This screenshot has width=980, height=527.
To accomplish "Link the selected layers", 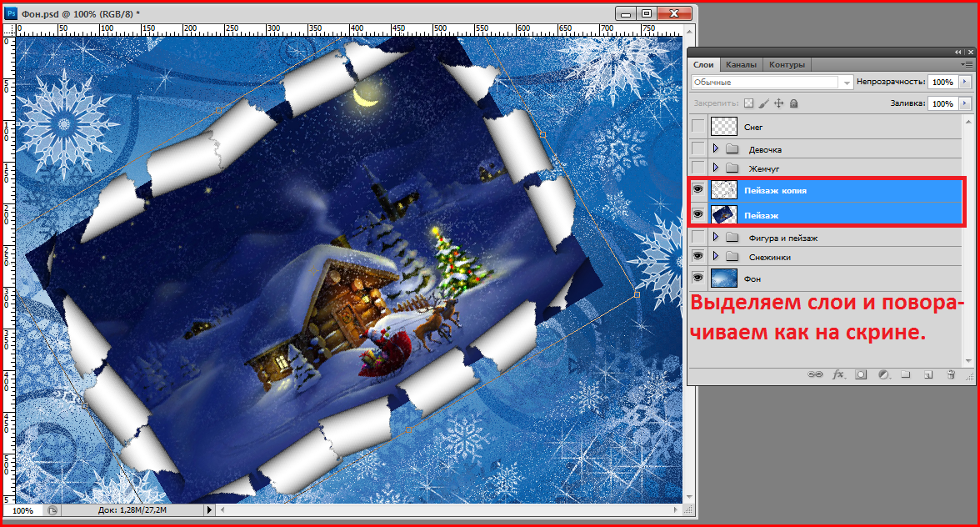I will click(815, 374).
